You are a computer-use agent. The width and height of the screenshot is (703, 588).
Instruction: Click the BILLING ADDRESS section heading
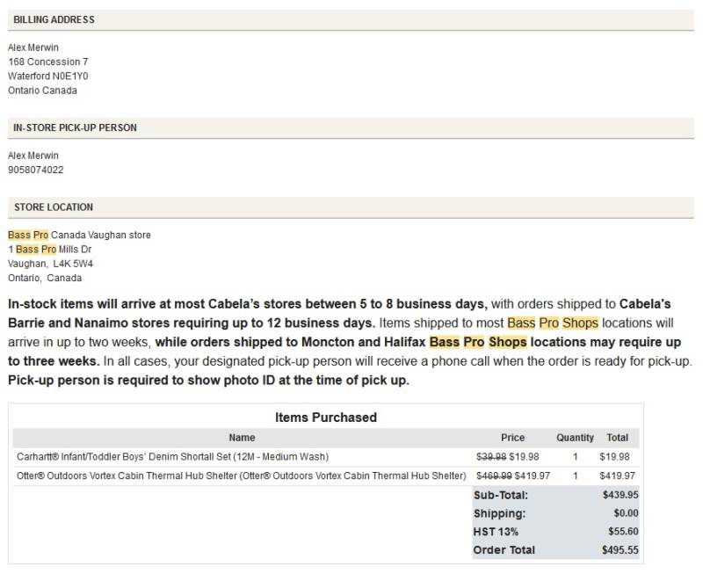tap(54, 19)
